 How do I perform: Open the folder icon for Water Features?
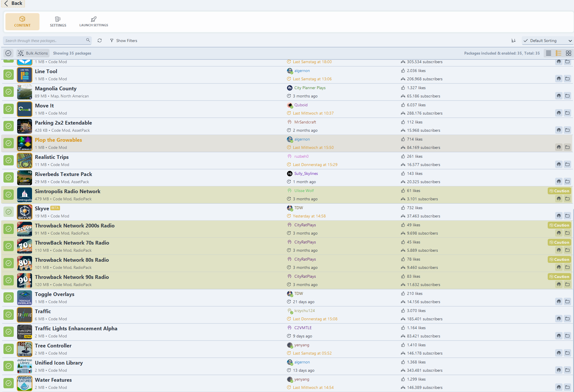tap(567, 387)
